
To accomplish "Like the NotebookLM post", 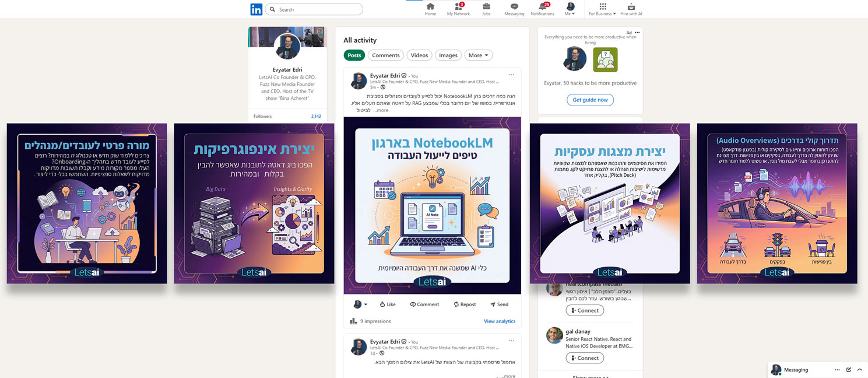I will tap(387, 304).
